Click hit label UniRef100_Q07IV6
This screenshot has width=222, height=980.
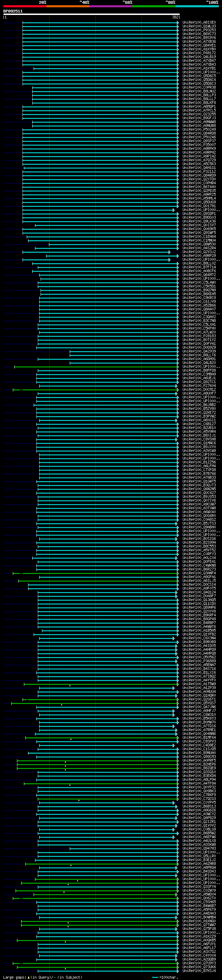(x=199, y=501)
